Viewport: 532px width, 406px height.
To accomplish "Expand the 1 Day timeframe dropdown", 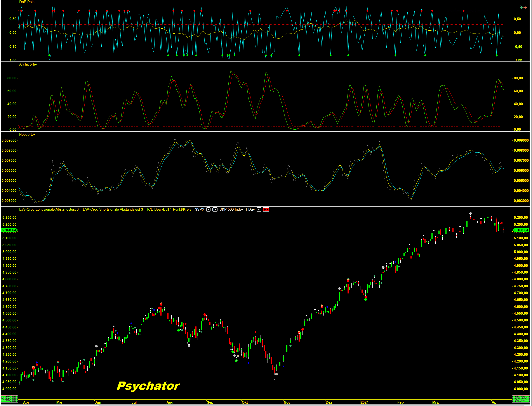I will click(259, 210).
